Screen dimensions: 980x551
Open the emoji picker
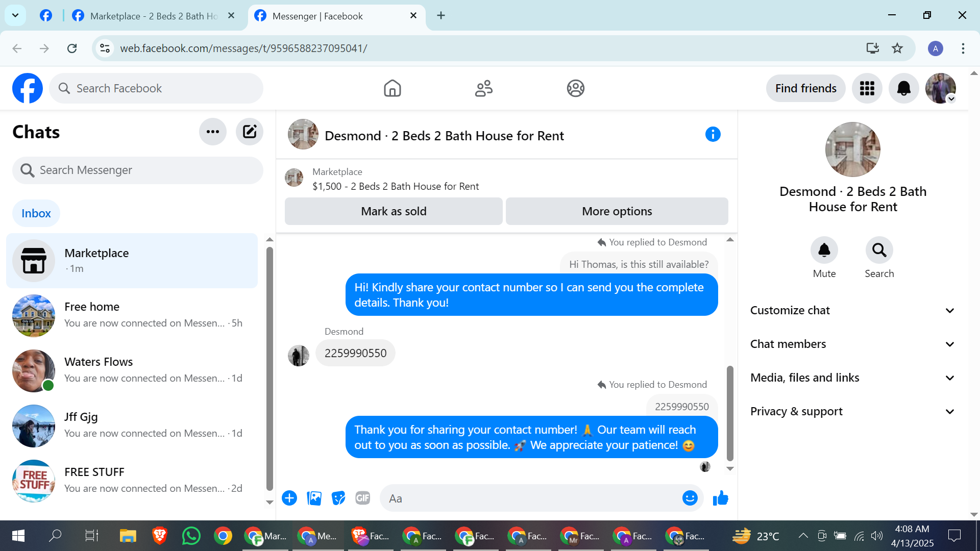tap(690, 498)
